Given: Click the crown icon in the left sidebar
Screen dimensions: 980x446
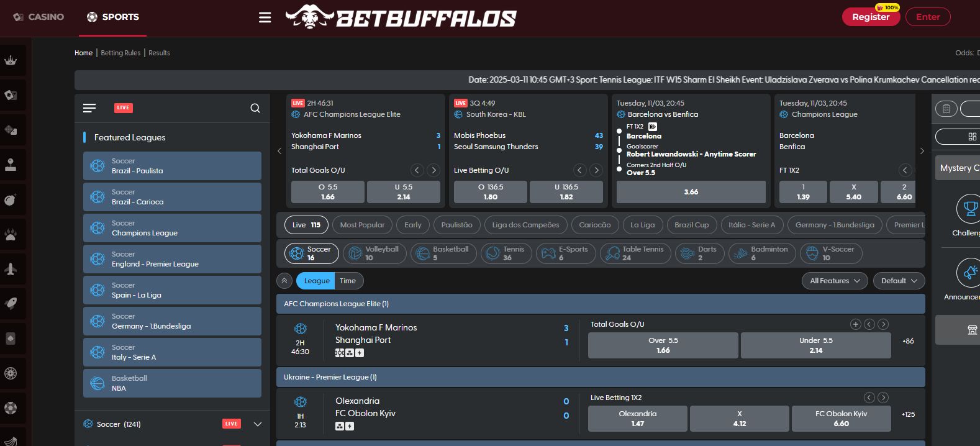Looking at the screenshot, I should [x=11, y=60].
